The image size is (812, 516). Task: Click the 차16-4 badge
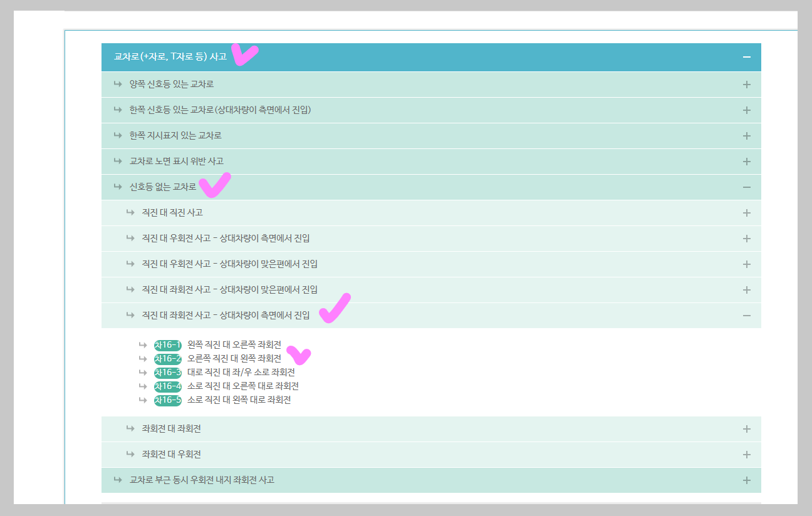[x=168, y=386]
